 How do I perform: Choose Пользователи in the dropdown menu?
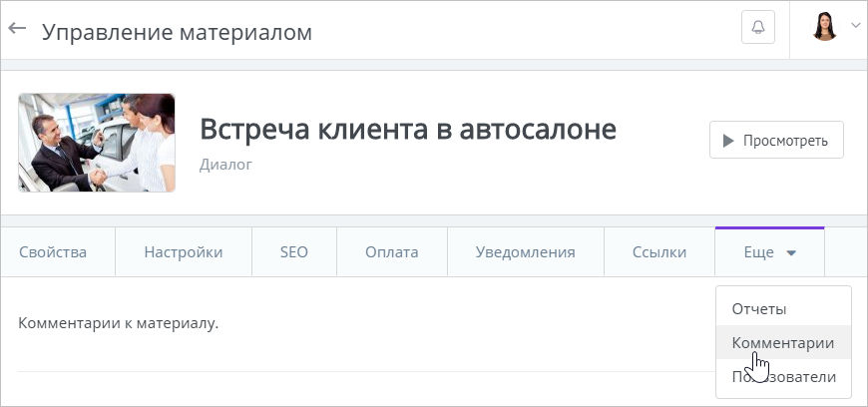click(x=783, y=377)
